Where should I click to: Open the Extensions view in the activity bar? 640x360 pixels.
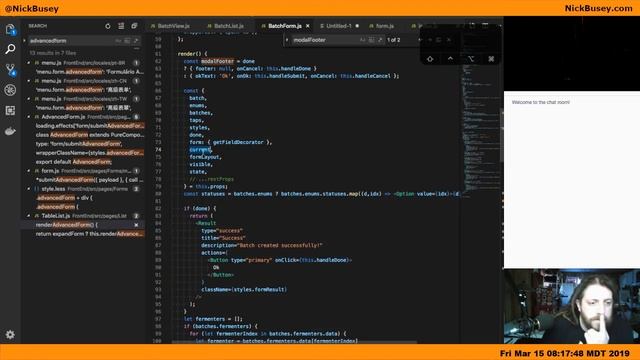(10, 111)
